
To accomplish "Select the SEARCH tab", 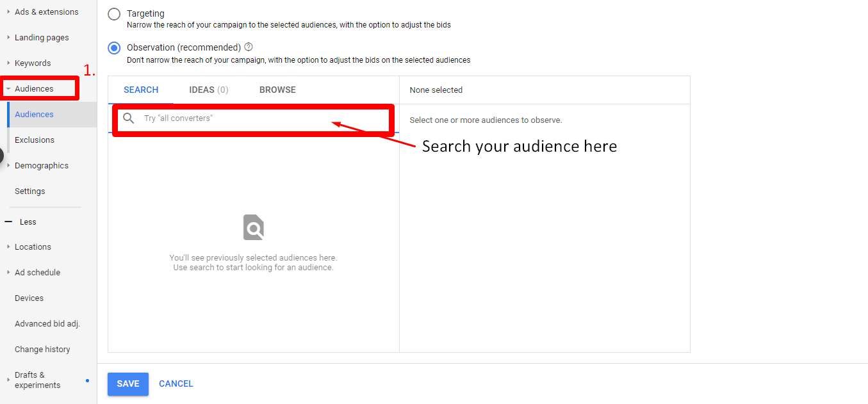I will (x=141, y=90).
